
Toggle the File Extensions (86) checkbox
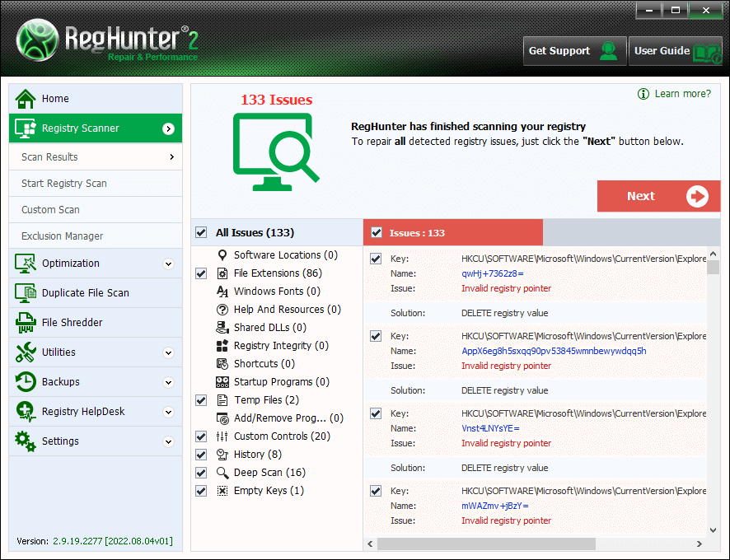[201, 273]
